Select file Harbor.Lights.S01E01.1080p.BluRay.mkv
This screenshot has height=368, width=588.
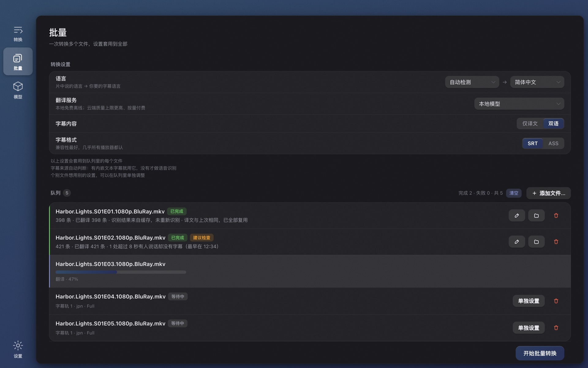click(110, 211)
